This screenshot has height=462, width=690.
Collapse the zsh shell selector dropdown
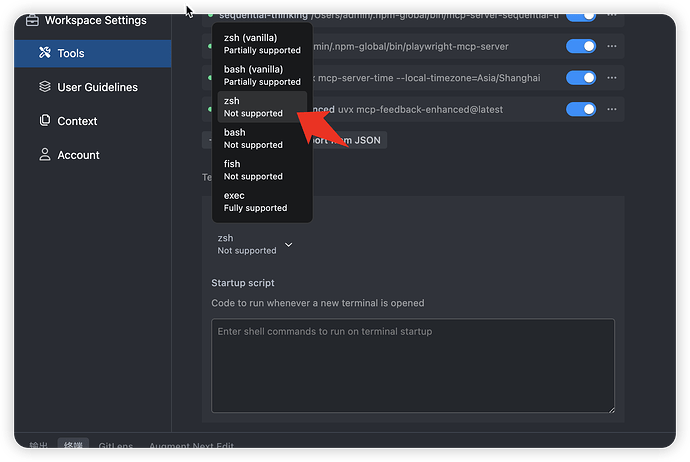point(255,244)
